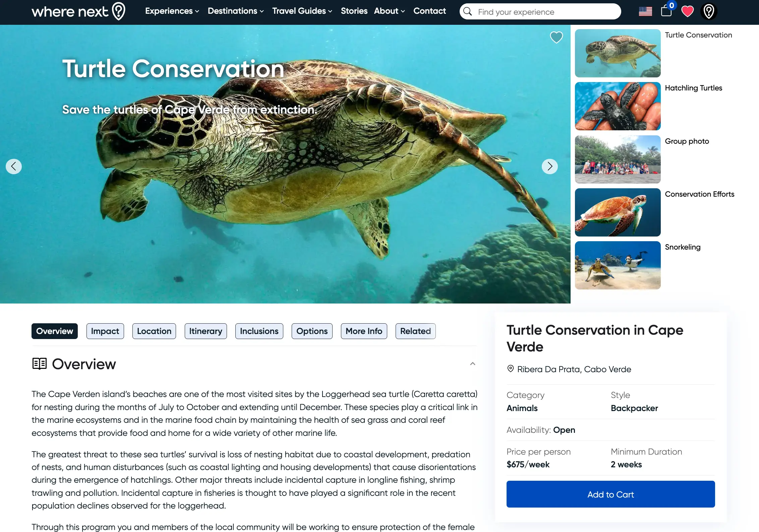The width and height of the screenshot is (759, 532).
Task: Toggle favorite heart on hero image
Action: click(x=557, y=37)
